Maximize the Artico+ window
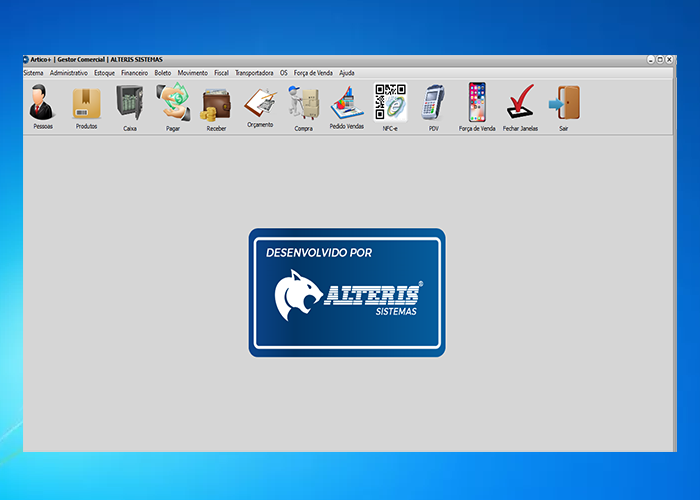700x500 pixels. 660,59
